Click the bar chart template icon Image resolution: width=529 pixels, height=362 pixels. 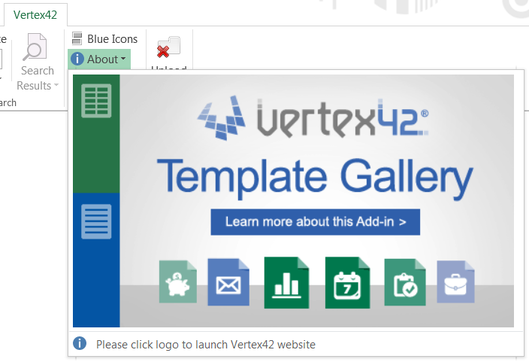286,283
